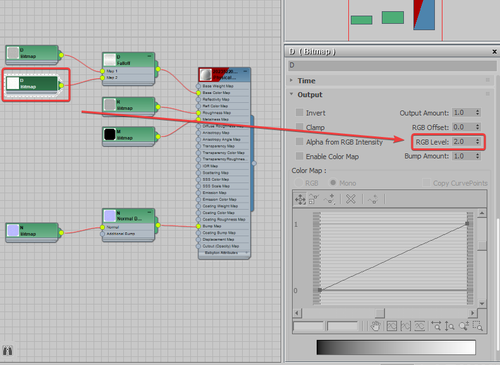Click the first curve point value field

coord(308,326)
